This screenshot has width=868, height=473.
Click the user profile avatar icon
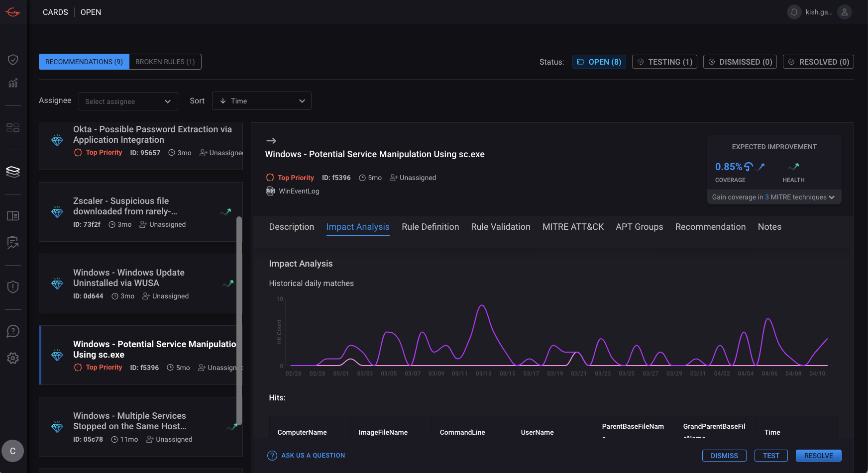845,12
